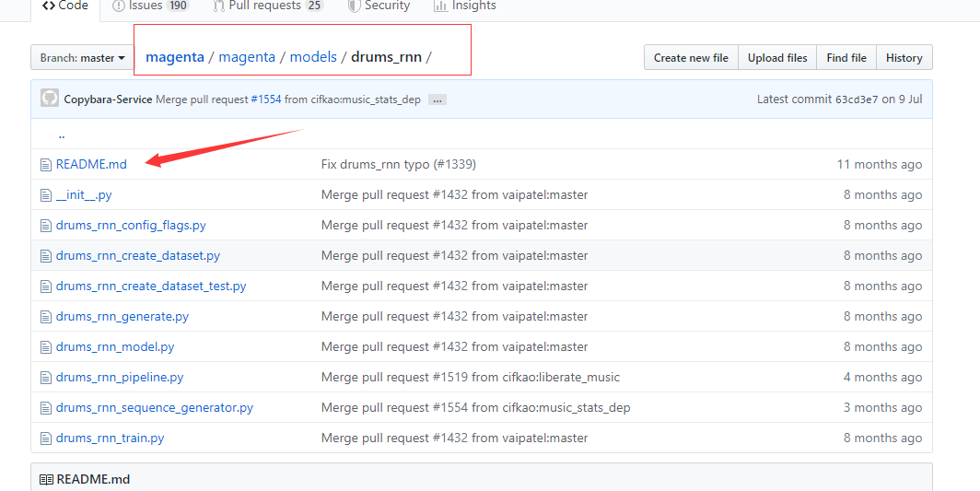Click file icon beside drums_rnn_pipeline.py

pyautogui.click(x=46, y=377)
